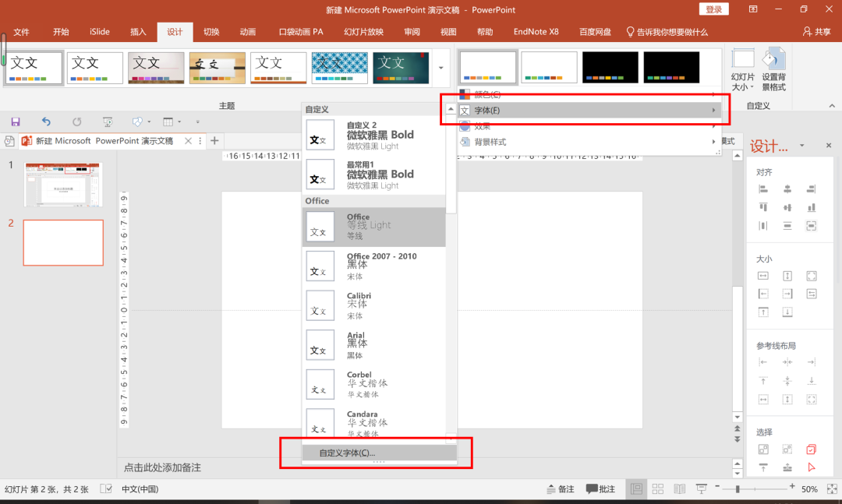
Task: Open the design pane options dropdown arrow
Action: click(801, 146)
